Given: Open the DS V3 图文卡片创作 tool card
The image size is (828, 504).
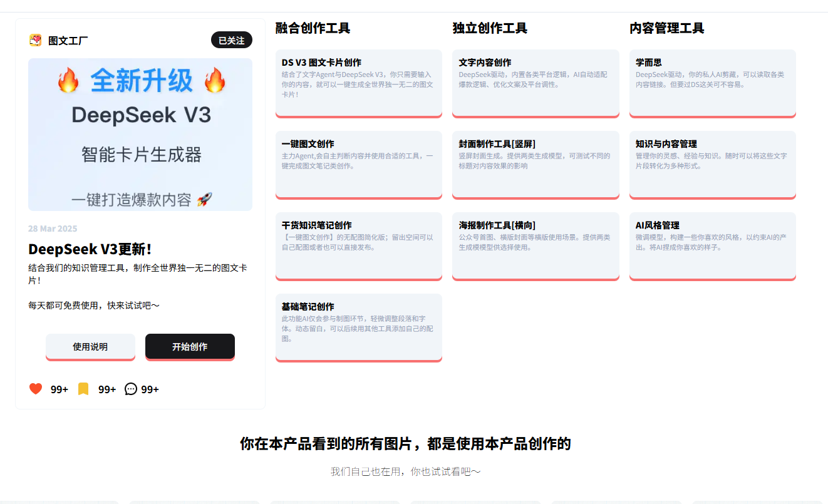Looking at the screenshot, I should coord(358,83).
